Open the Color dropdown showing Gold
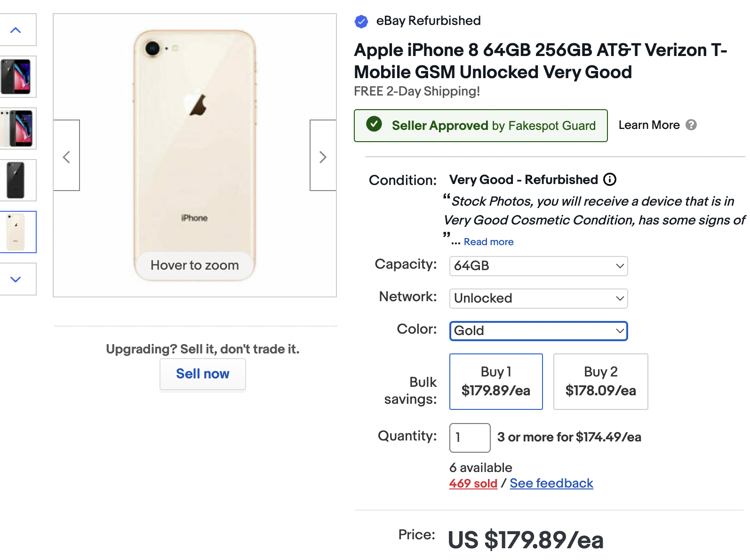This screenshot has height=560, width=750. [538, 331]
